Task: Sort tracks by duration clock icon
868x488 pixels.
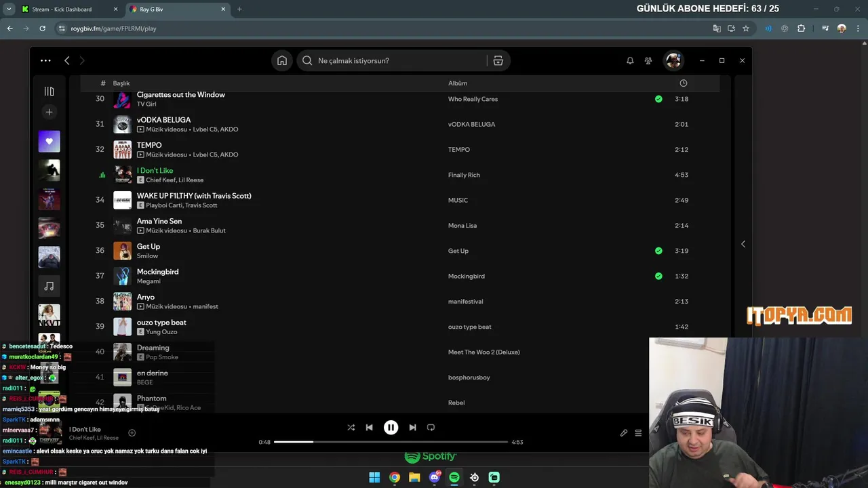Action: pos(683,83)
